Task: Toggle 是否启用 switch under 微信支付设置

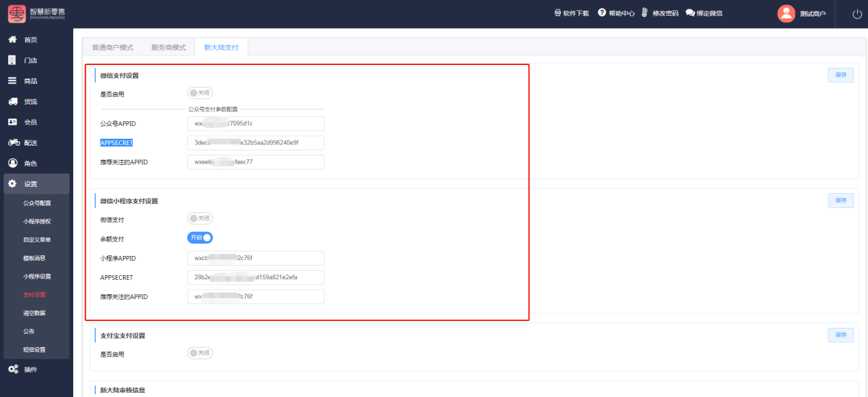Action: [x=200, y=93]
